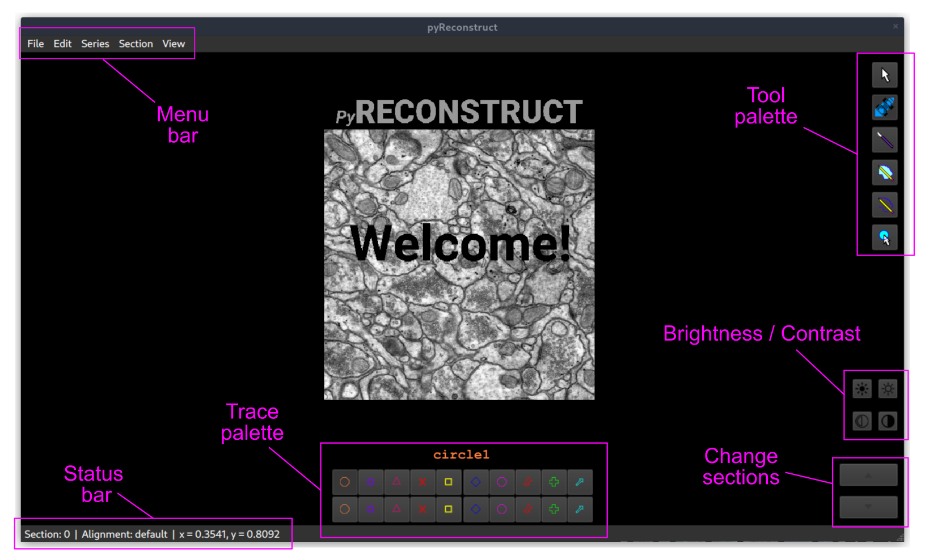
Task: Select the stamp tool with cyan circle
Action: click(884, 237)
